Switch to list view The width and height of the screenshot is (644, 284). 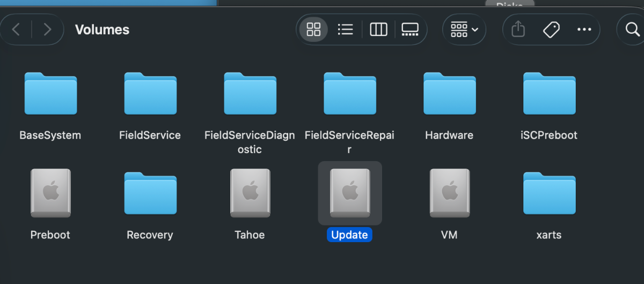[x=345, y=30]
